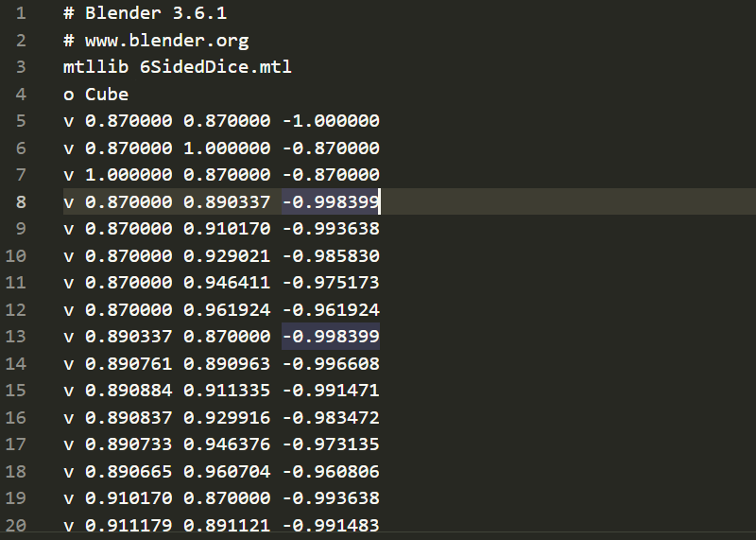Click the 0.890761 value on line 14
The image size is (756, 540).
click(129, 363)
